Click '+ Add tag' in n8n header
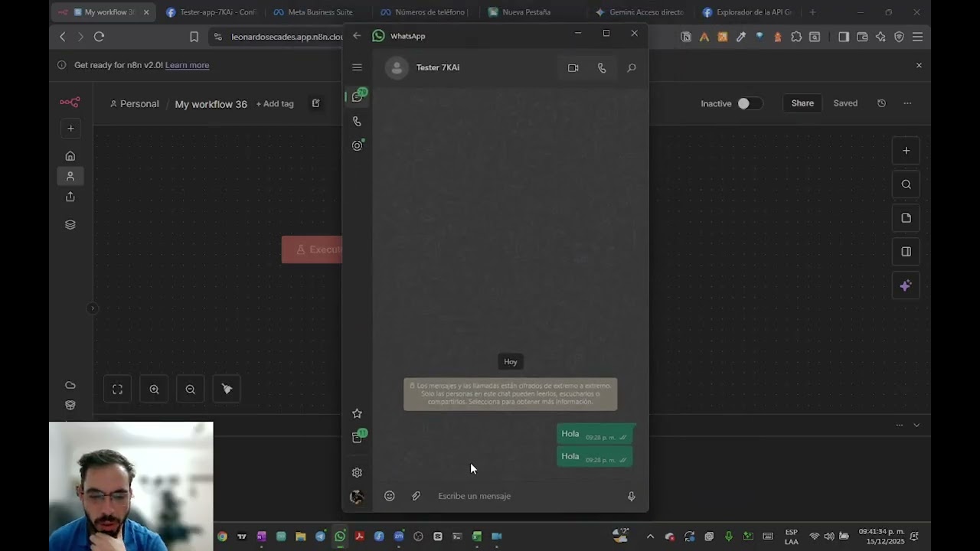Image resolution: width=980 pixels, height=551 pixels. (275, 104)
